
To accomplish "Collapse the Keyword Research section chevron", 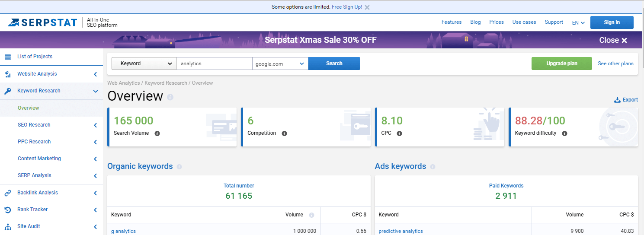I will [x=95, y=91].
